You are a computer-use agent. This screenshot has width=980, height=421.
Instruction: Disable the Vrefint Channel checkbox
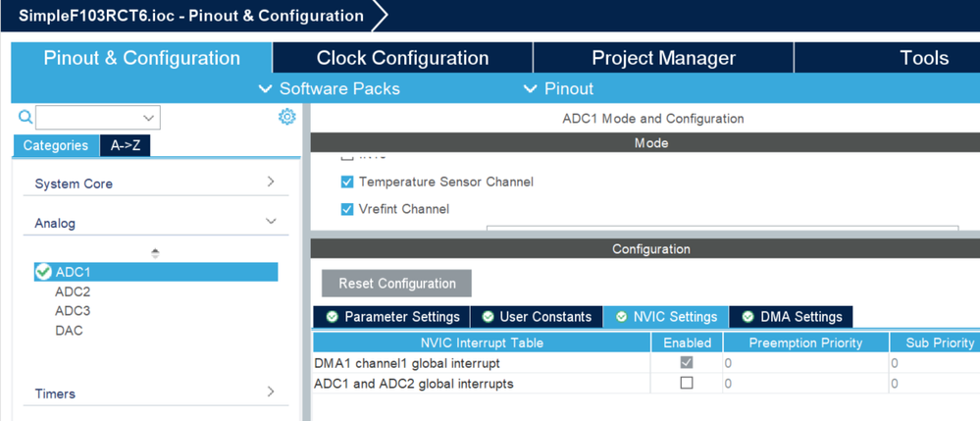click(x=347, y=209)
